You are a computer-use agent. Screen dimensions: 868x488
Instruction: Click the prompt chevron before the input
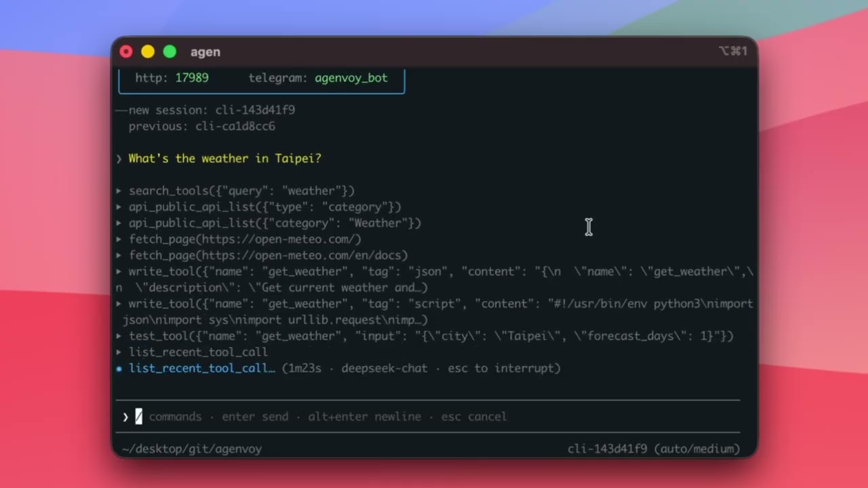point(125,417)
